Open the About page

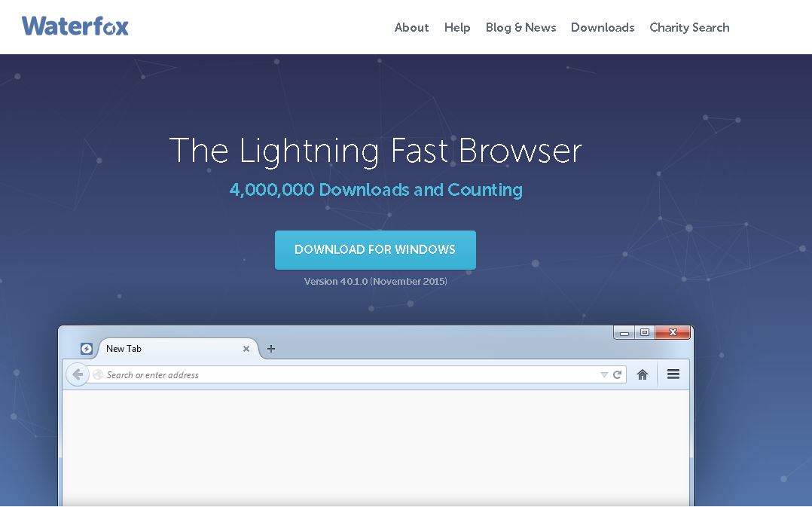pyautogui.click(x=412, y=27)
